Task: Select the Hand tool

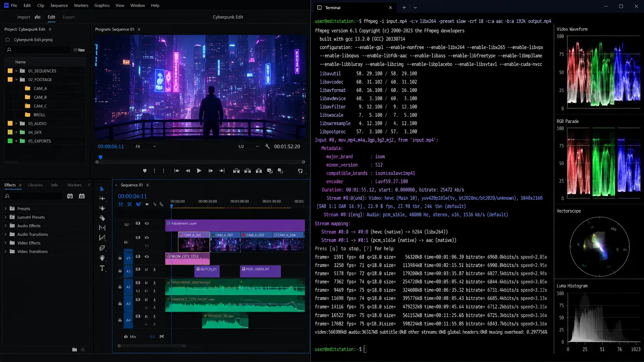Action: click(102, 258)
